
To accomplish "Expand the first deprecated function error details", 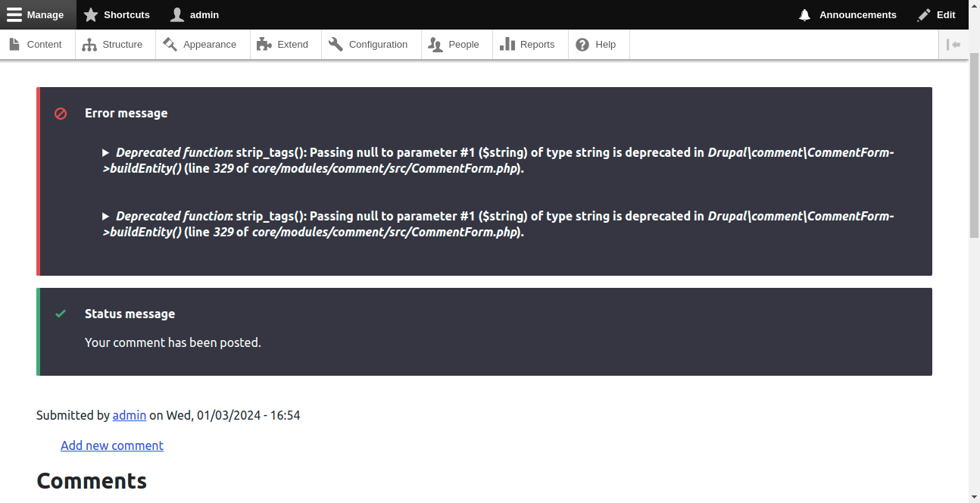I will 106,152.
